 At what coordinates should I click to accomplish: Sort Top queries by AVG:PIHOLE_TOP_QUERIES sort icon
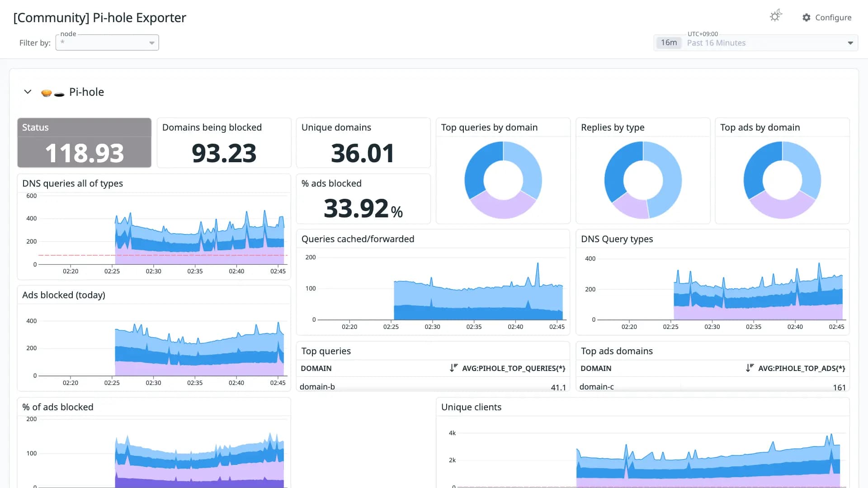point(453,368)
